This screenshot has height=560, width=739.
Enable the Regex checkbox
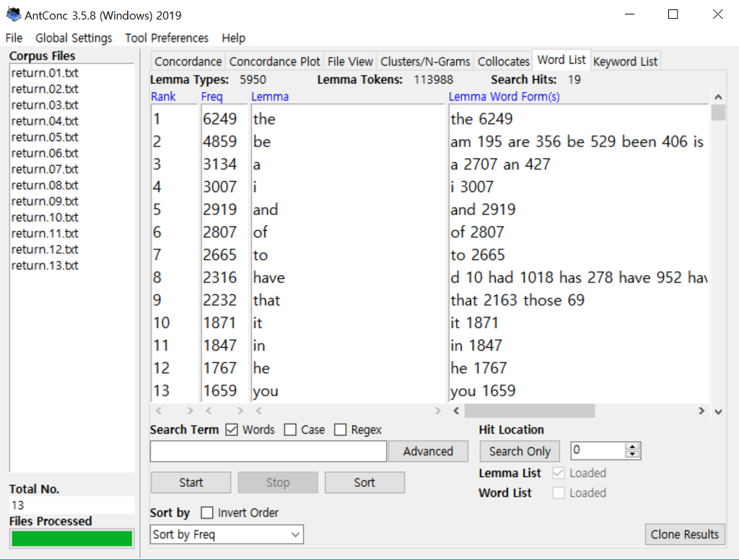[340, 430]
